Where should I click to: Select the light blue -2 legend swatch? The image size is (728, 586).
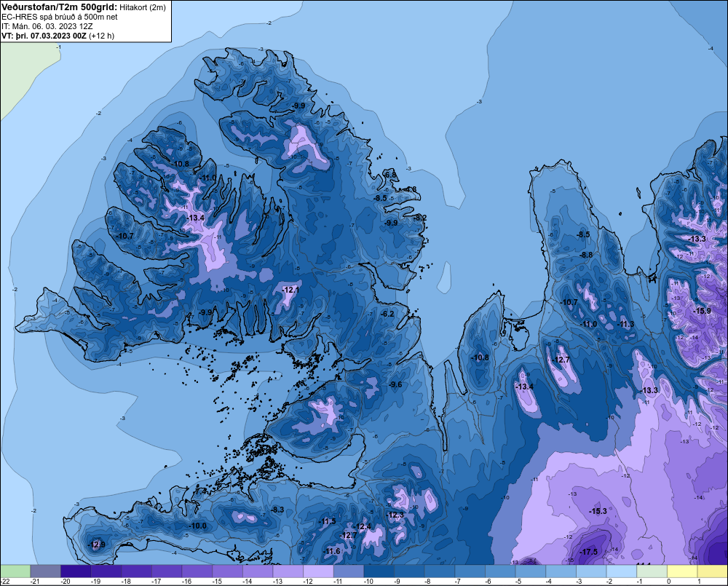(x=622, y=571)
